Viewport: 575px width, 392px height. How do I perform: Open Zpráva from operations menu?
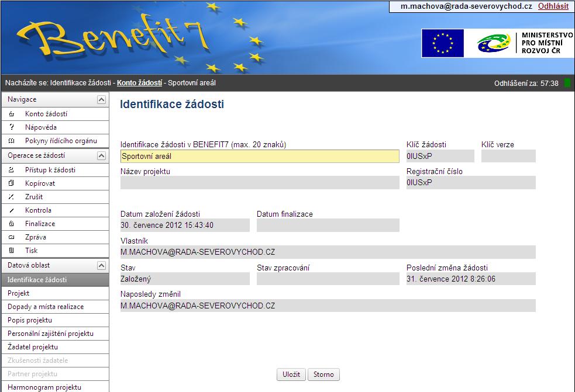click(x=55, y=237)
